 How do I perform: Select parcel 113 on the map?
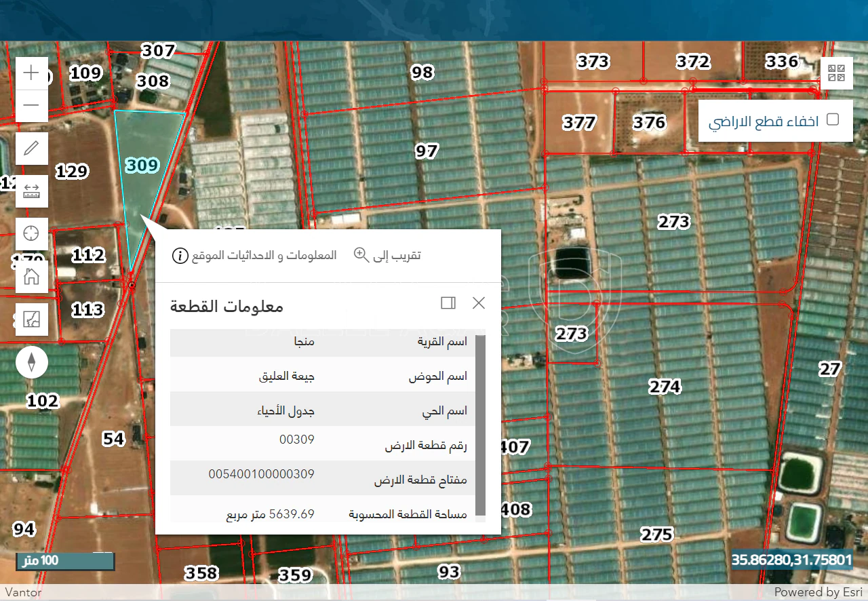point(87,310)
